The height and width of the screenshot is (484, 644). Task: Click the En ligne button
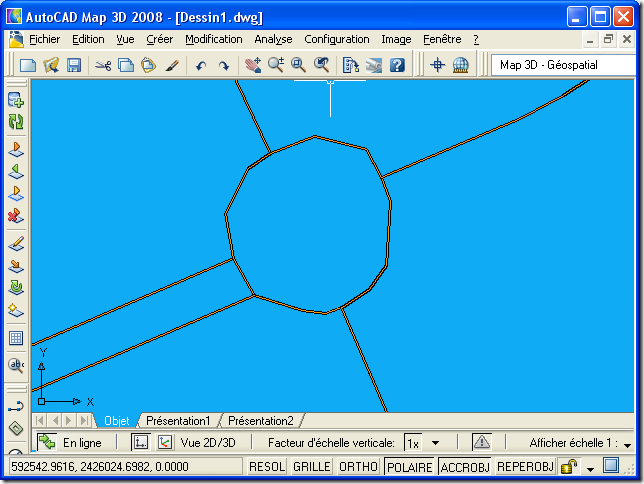pos(70,442)
